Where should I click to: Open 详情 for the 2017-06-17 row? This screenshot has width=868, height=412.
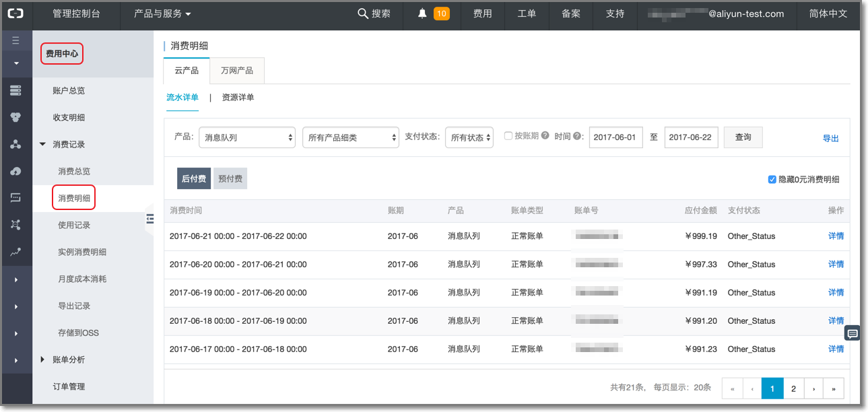(836, 349)
